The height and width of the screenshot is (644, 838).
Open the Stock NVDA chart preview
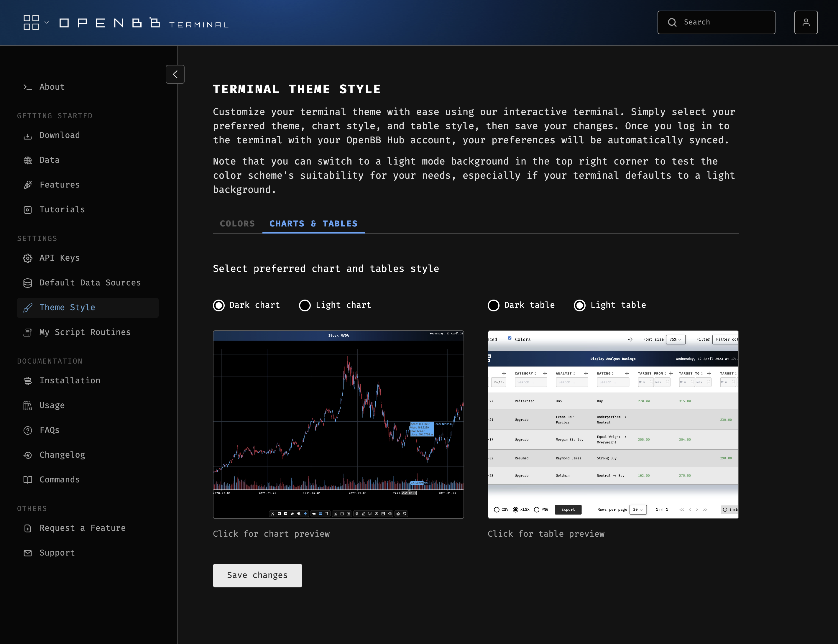(339, 424)
